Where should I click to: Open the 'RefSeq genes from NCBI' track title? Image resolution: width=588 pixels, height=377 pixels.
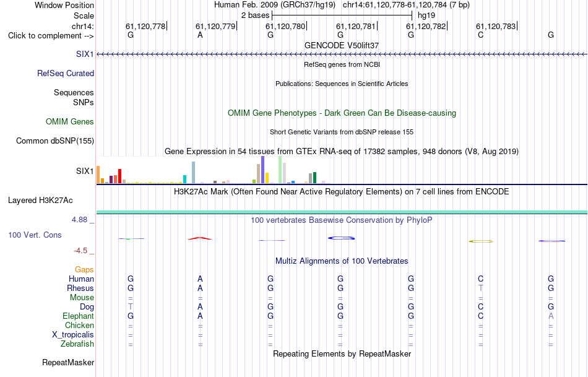click(342, 64)
